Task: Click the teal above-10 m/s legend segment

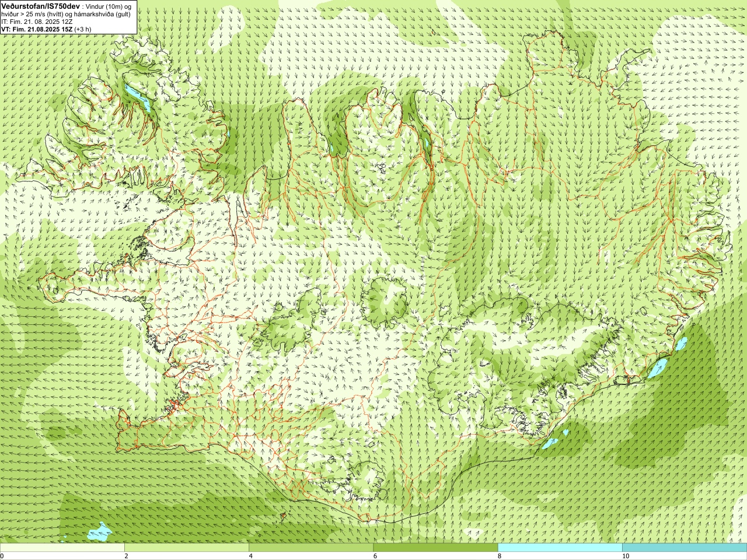Action: (x=685, y=548)
